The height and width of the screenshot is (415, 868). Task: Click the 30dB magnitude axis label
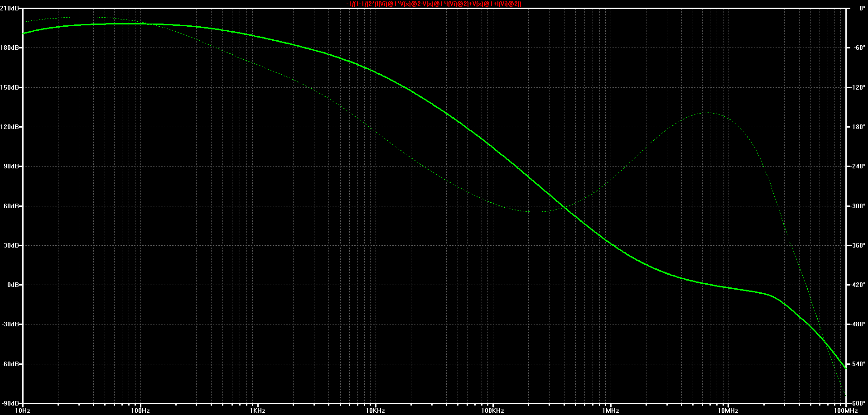[11, 245]
